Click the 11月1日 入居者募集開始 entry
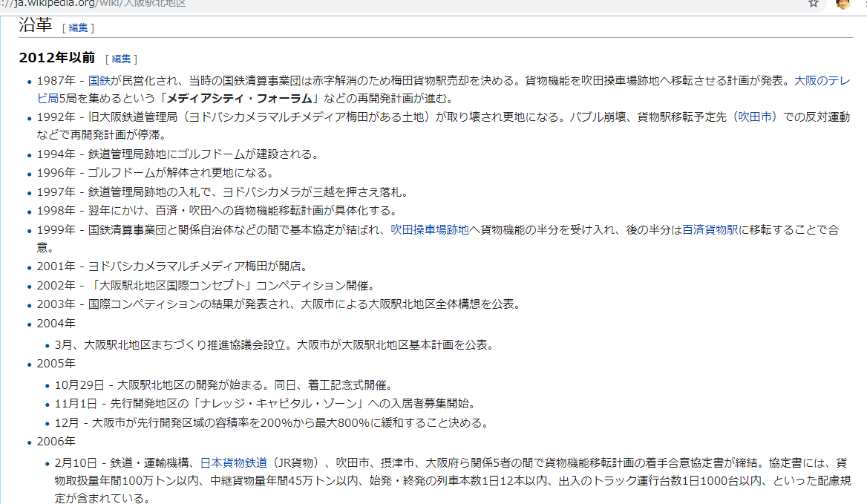867x504 pixels. pos(266,403)
